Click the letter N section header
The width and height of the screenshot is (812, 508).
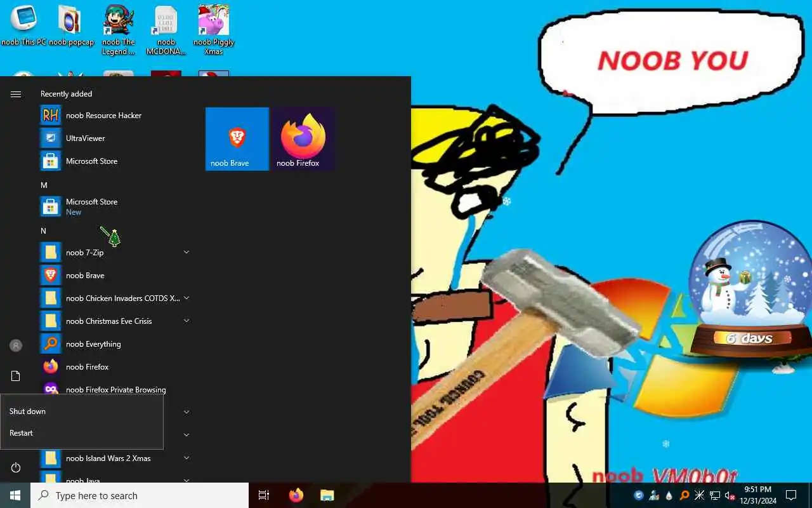pos(43,231)
